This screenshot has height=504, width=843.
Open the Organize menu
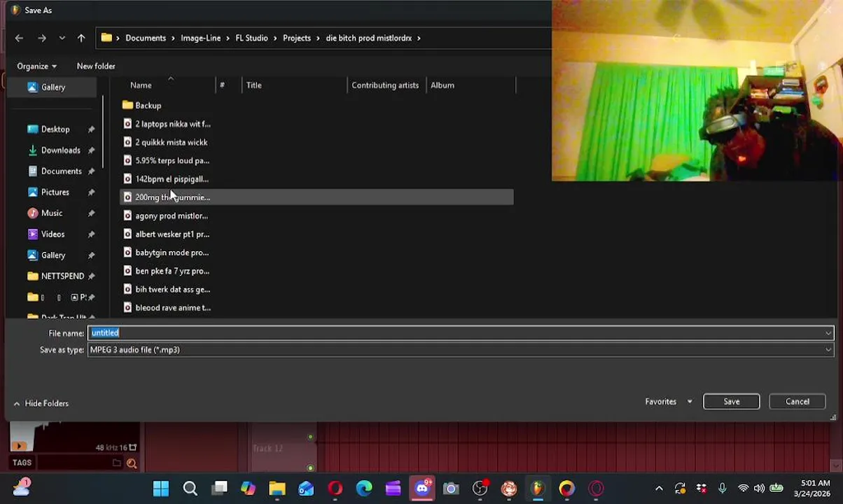click(36, 66)
